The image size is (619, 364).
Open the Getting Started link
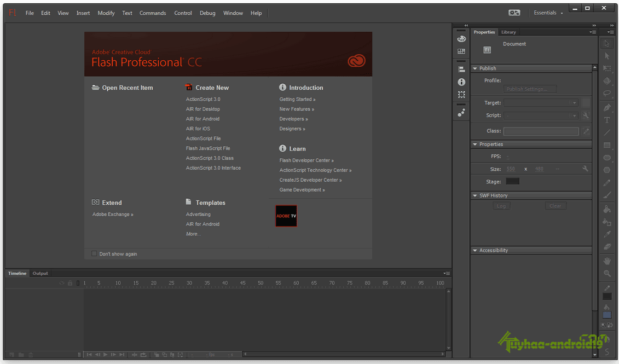pyautogui.click(x=297, y=100)
